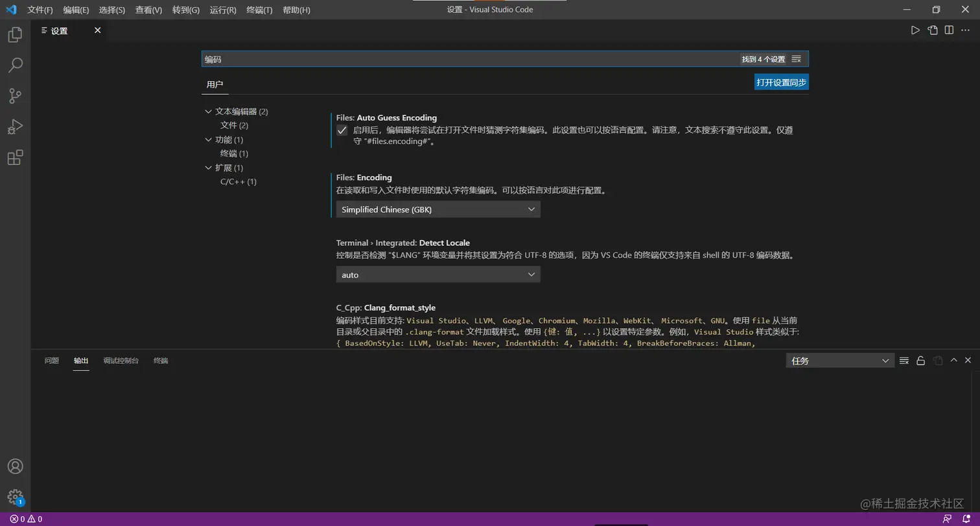
Task: Switch to the 终端 panel tab
Action: tap(160, 360)
